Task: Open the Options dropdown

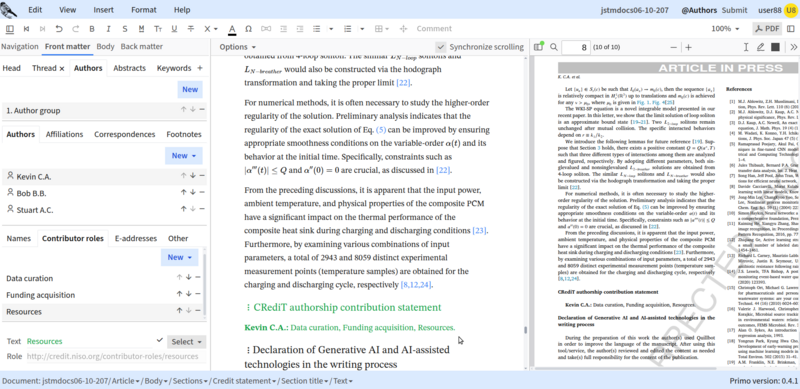Action: (x=238, y=47)
